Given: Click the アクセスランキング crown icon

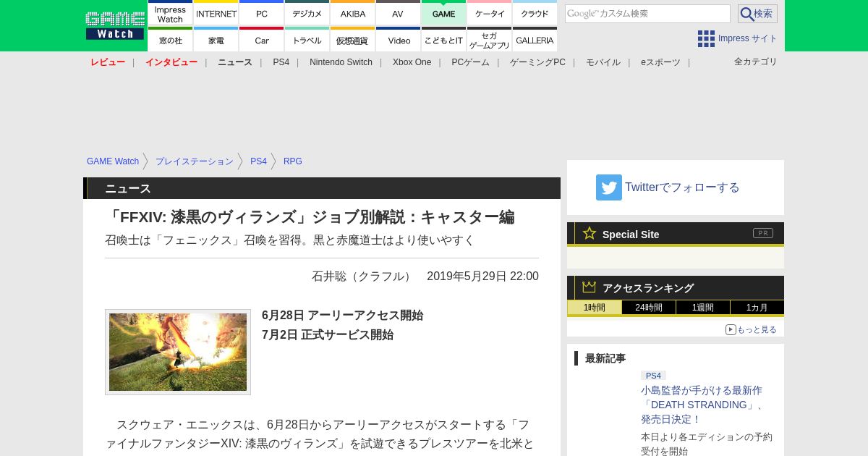Looking at the screenshot, I should [590, 287].
